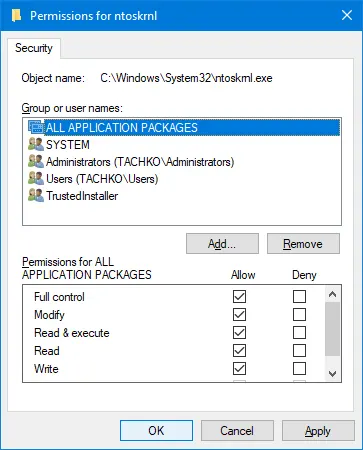Click the folder icon in title bar
The image size is (363, 450).
[x=16, y=15]
